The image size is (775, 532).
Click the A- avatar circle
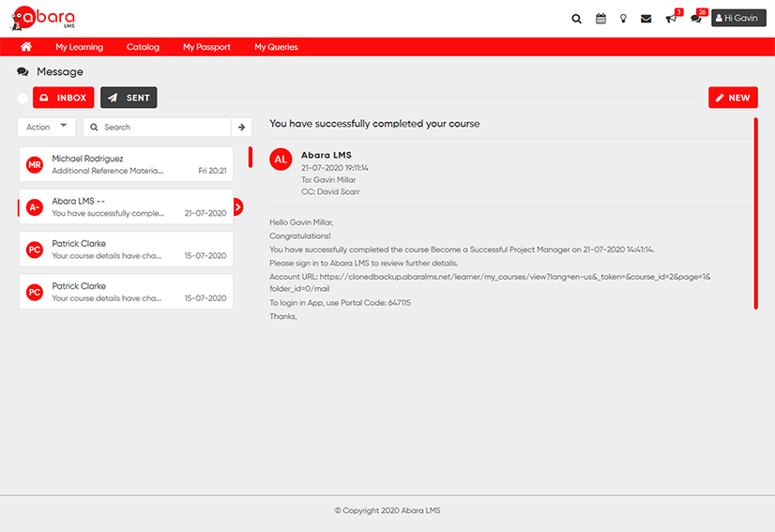(x=35, y=207)
